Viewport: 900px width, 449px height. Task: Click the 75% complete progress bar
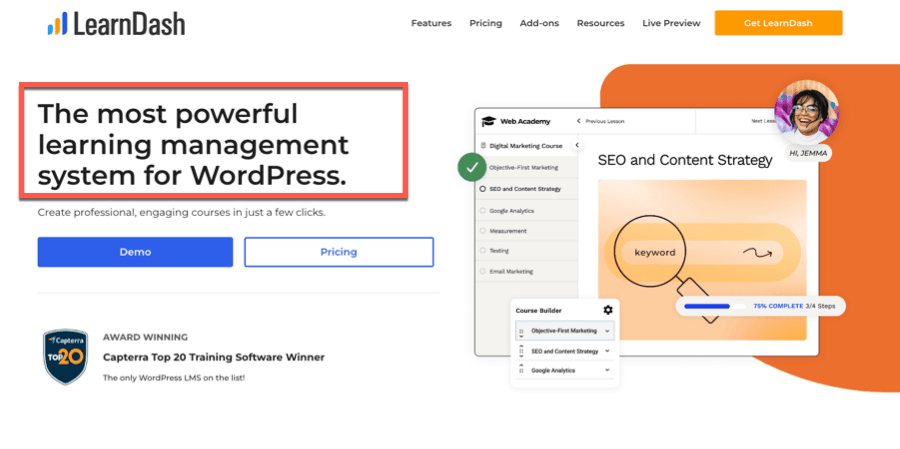715,306
